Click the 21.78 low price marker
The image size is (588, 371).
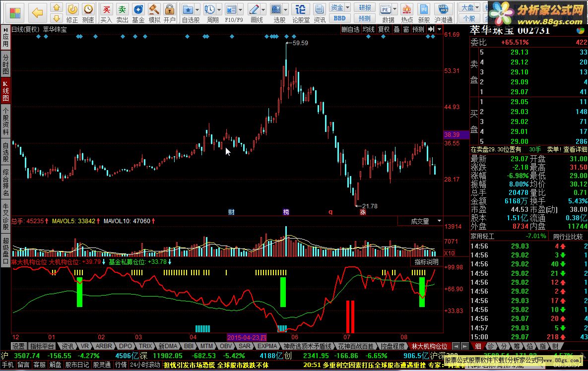tap(369, 206)
